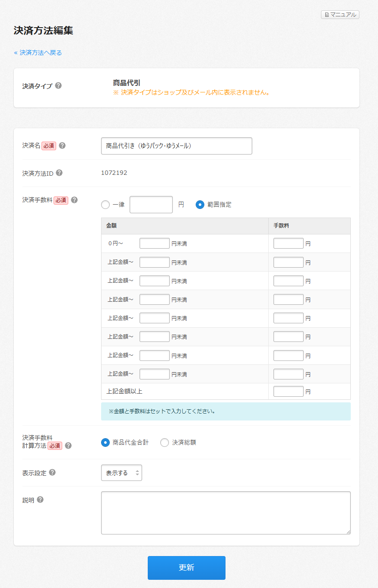Image resolution: width=378 pixels, height=588 pixels.
Task: Click fee input in 上記金額以上 row
Action: (289, 392)
